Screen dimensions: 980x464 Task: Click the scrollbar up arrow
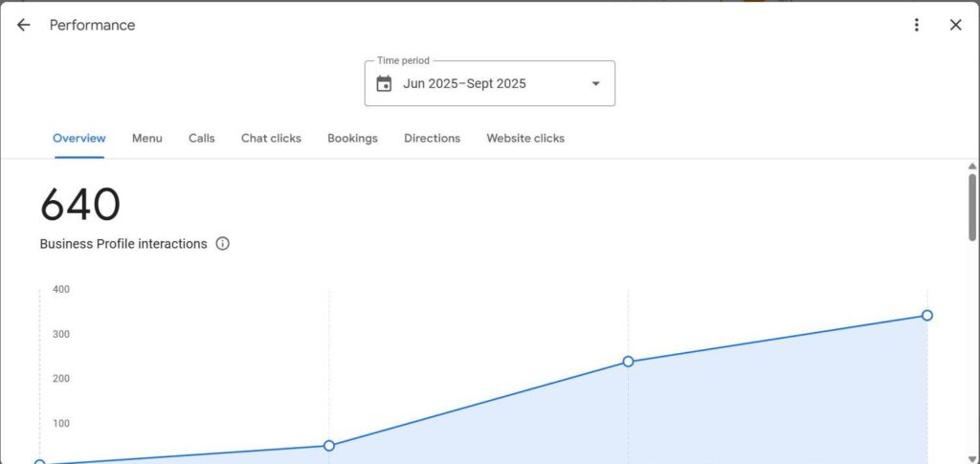click(x=973, y=166)
